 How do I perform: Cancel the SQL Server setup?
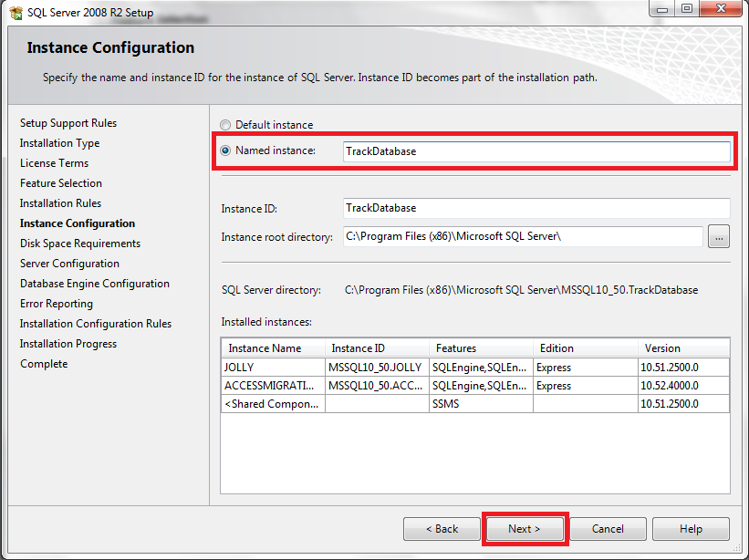(608, 529)
